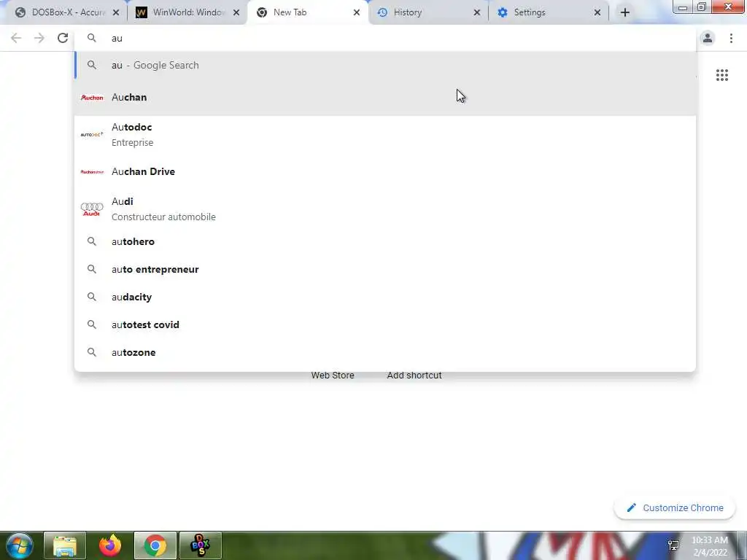The height and width of the screenshot is (560, 747).
Task: Pick the audacity search suggestion
Action: [x=385, y=297]
